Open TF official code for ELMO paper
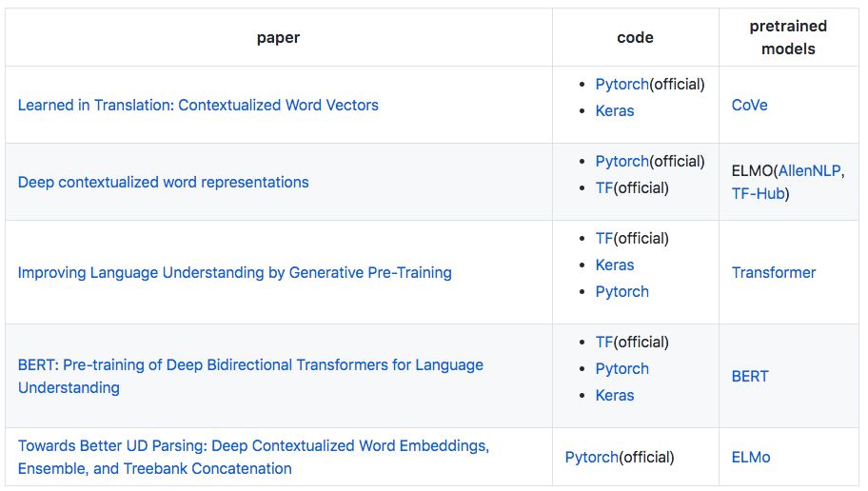868x491 pixels. click(x=604, y=187)
